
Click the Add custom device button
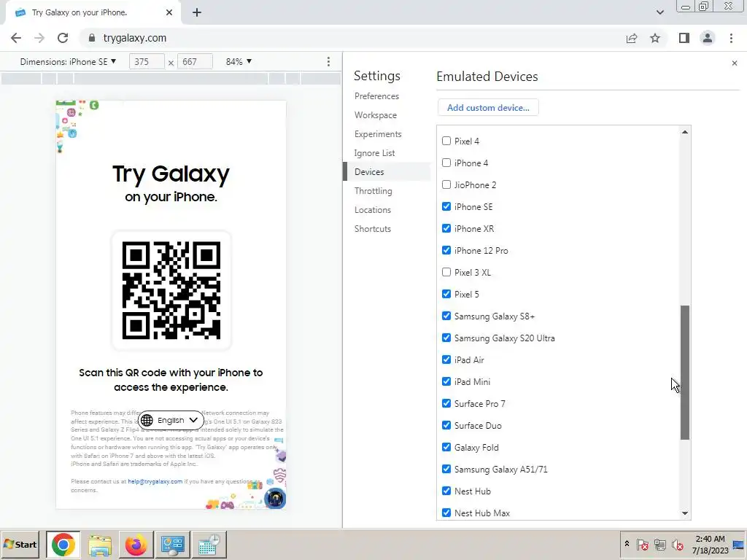point(488,108)
